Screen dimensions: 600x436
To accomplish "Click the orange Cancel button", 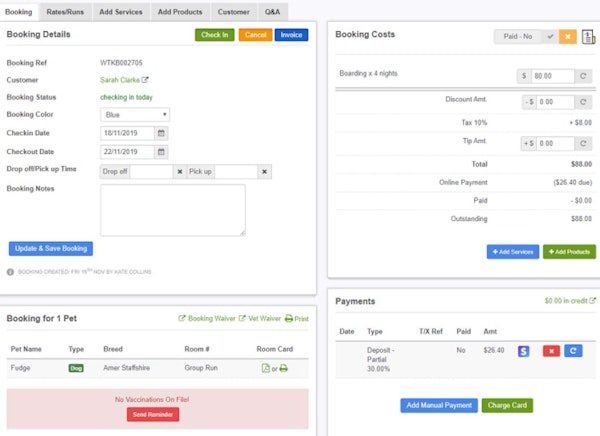I will (256, 35).
